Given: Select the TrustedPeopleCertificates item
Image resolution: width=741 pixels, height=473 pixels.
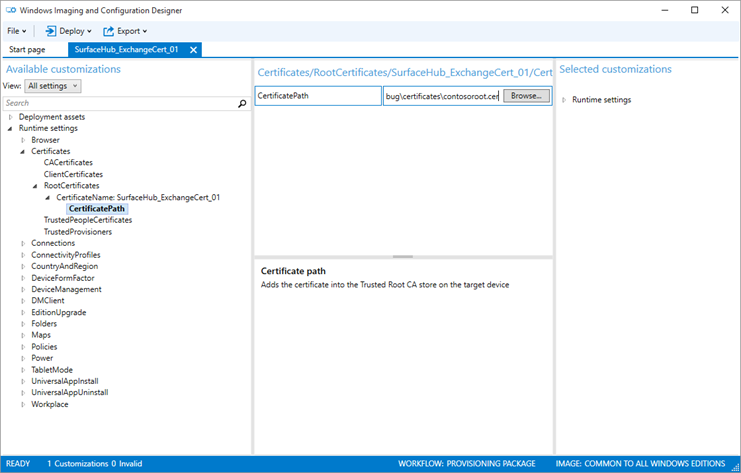Looking at the screenshot, I should [x=87, y=220].
